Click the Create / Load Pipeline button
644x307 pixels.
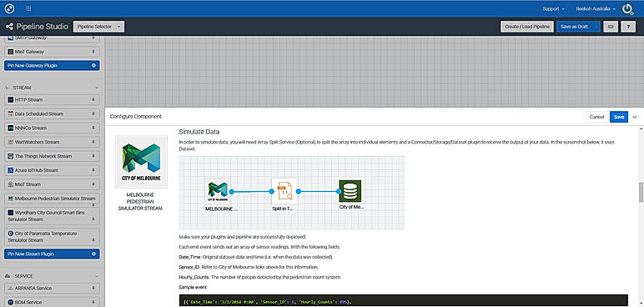(527, 27)
